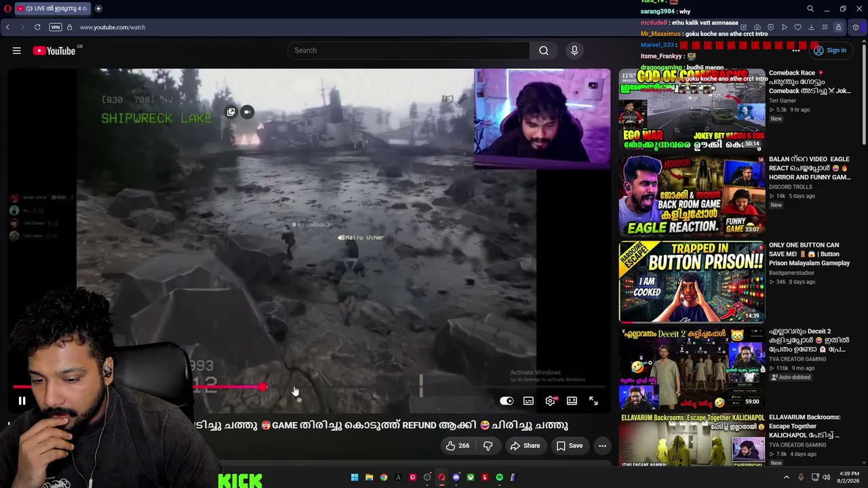Show hidden system tray icons
The image size is (868, 488).
point(787,477)
